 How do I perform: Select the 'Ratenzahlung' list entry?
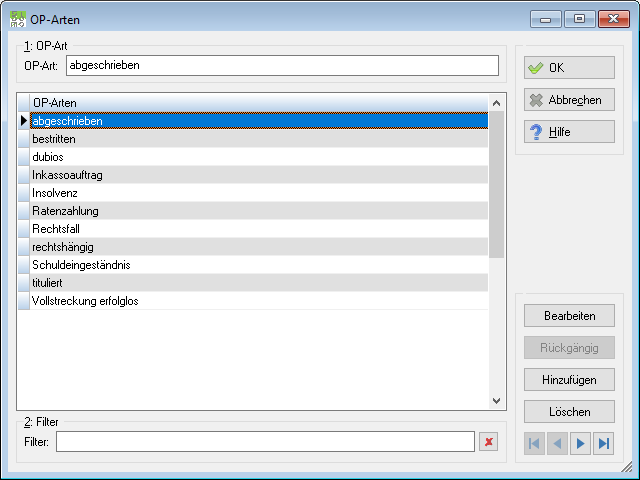[259, 211]
